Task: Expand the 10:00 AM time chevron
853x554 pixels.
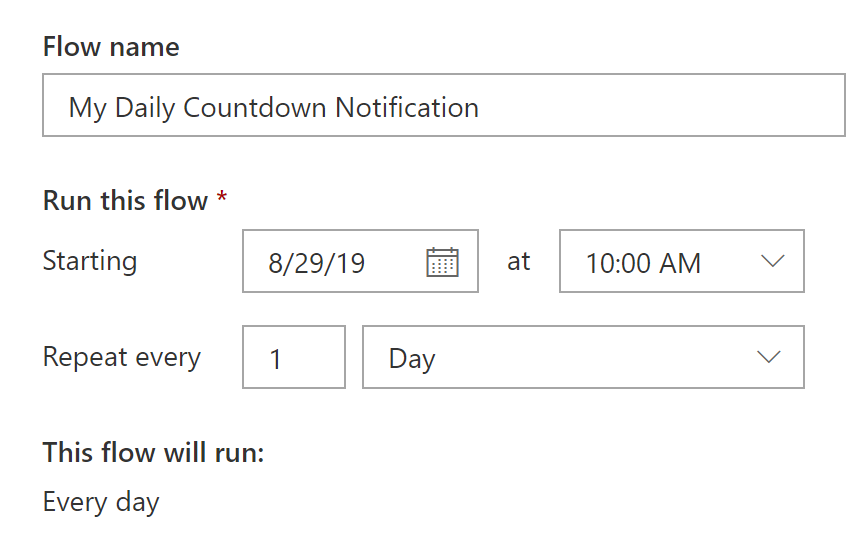Action: pyautogui.click(x=772, y=262)
